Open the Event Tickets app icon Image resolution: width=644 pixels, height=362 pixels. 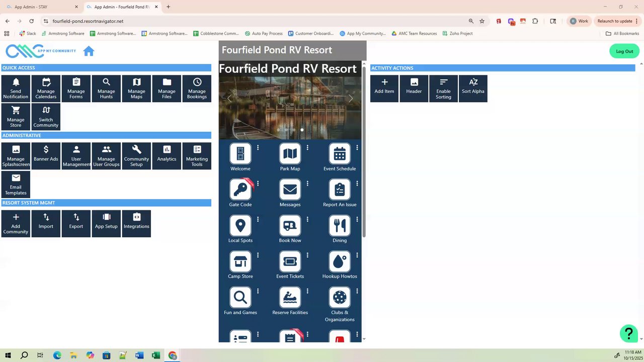(x=290, y=261)
